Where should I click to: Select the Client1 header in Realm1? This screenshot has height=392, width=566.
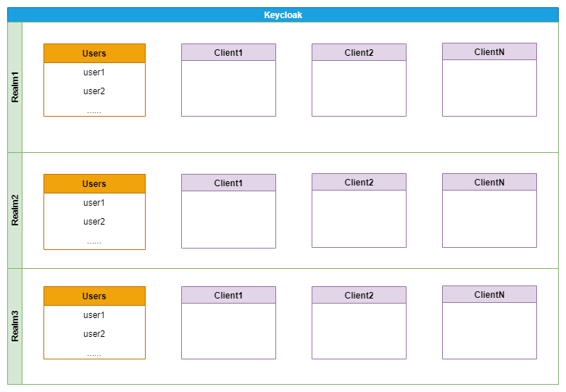(228, 52)
